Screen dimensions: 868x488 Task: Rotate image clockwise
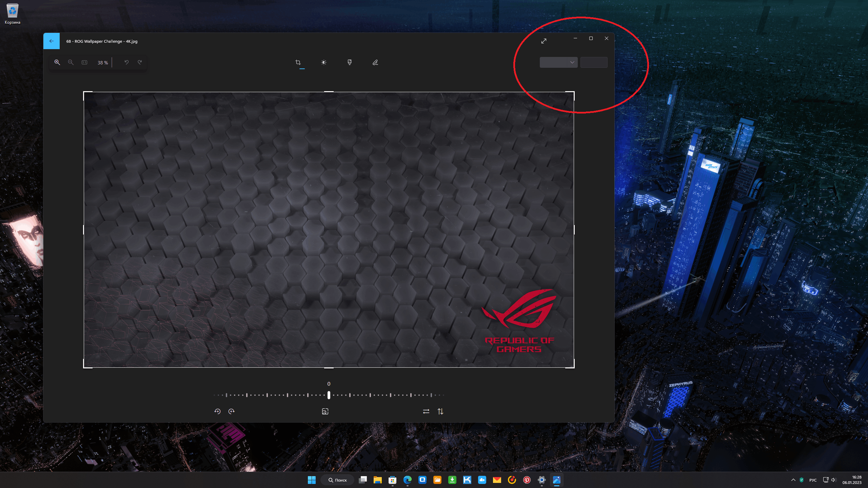point(232,411)
